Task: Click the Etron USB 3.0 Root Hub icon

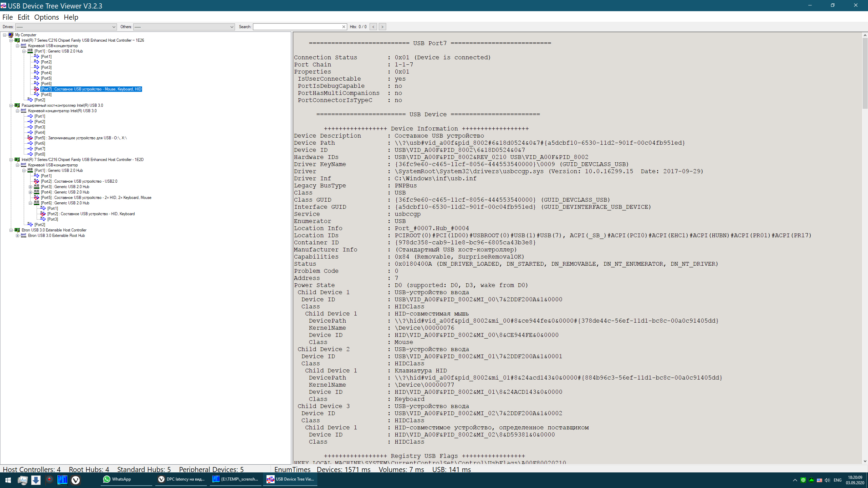Action: point(23,236)
